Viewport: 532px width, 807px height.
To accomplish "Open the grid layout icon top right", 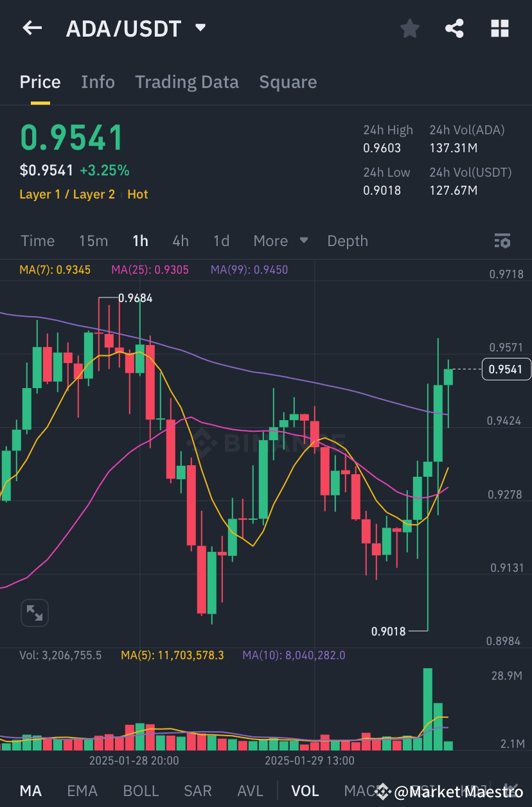I will [500, 28].
